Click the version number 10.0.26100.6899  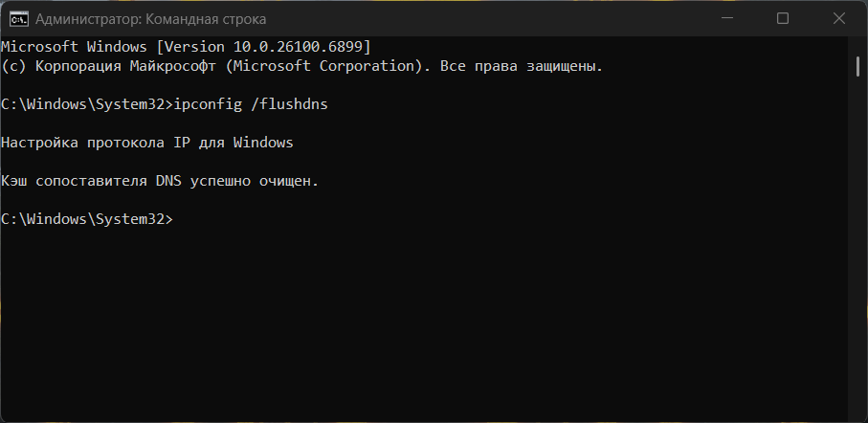[302, 47]
